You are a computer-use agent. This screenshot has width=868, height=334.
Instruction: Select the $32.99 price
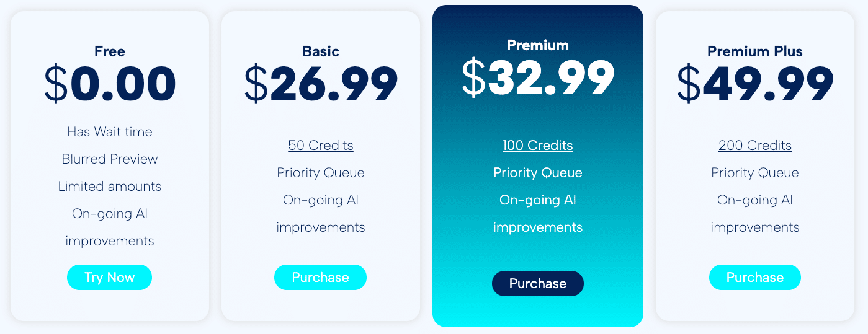point(537,78)
